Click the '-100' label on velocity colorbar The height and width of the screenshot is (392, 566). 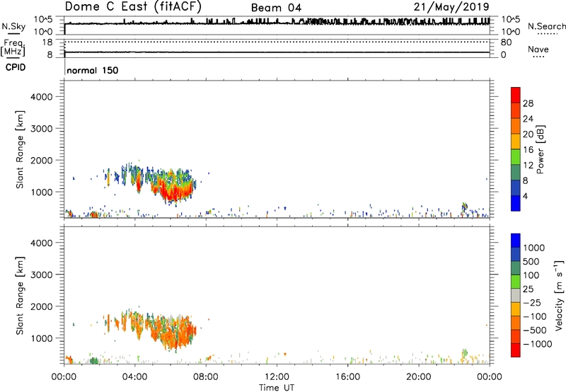(x=535, y=316)
